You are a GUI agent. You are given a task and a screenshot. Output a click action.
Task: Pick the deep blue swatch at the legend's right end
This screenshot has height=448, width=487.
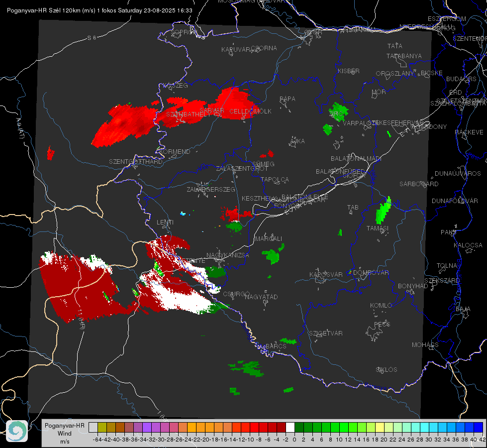click(x=479, y=428)
